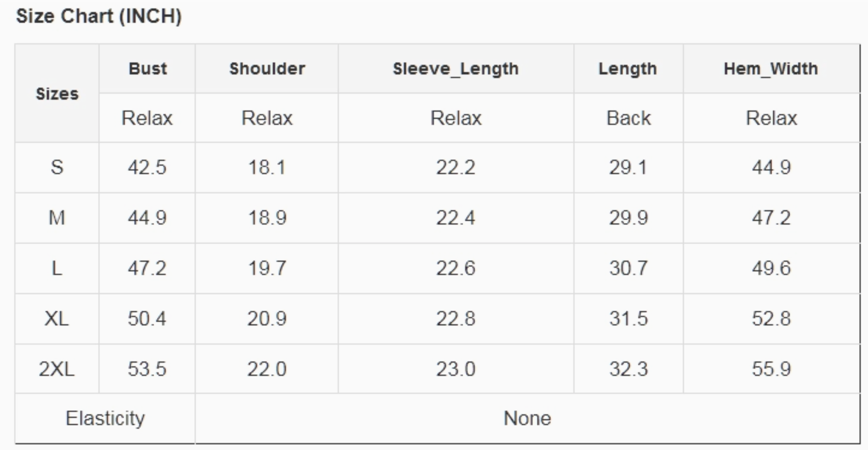Select the Hem_Width column header
The width and height of the screenshot is (868, 450).
pyautogui.click(x=771, y=69)
